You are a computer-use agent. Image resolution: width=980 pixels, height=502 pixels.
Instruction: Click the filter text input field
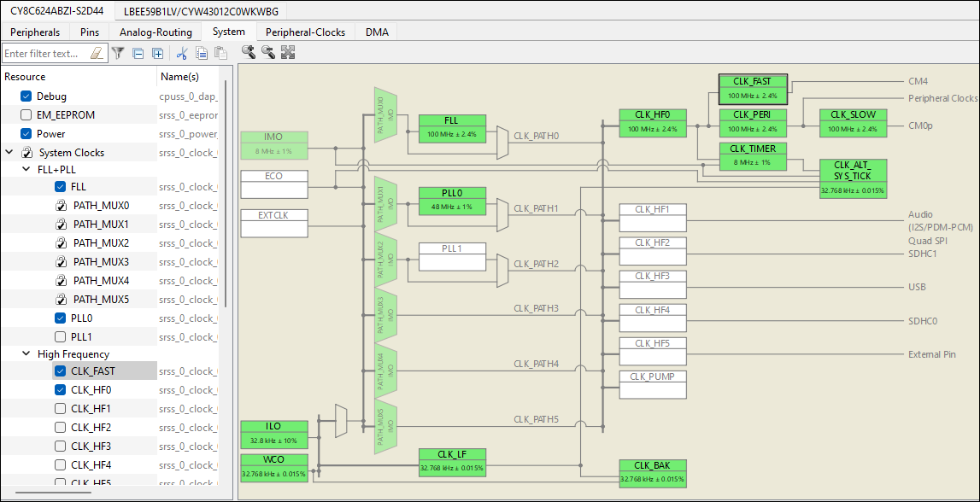coord(44,53)
